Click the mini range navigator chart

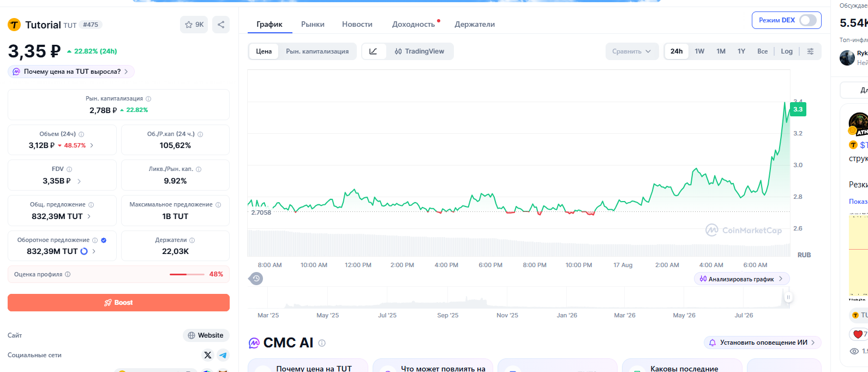coord(518,297)
